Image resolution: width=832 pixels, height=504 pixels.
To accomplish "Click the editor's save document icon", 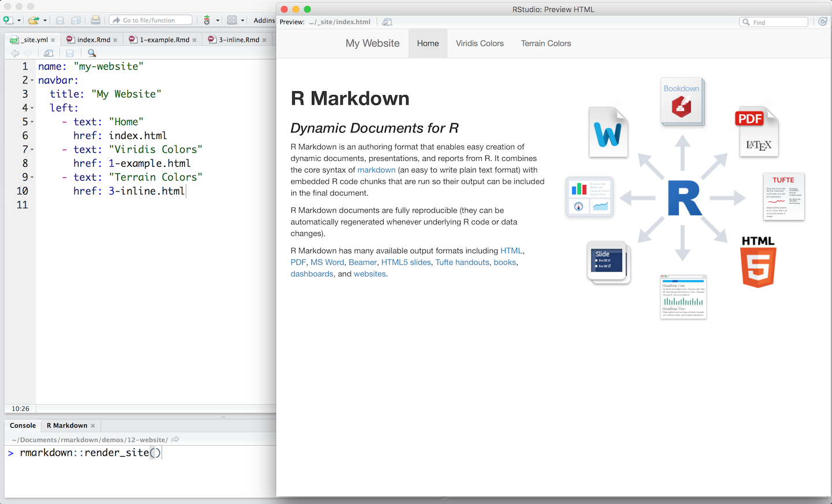I will tap(70, 53).
